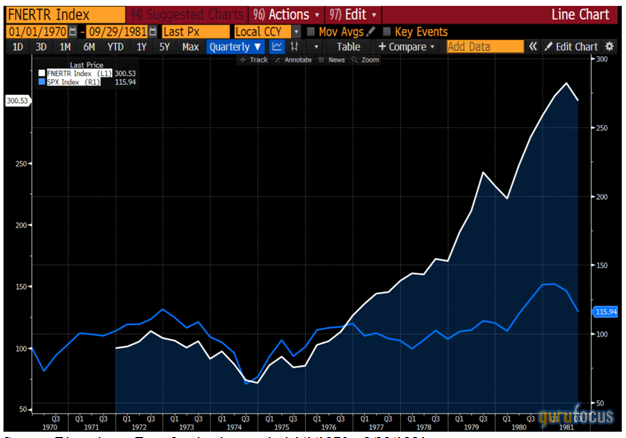
Task: Open the start date calendar picker icon
Action: coord(73,31)
